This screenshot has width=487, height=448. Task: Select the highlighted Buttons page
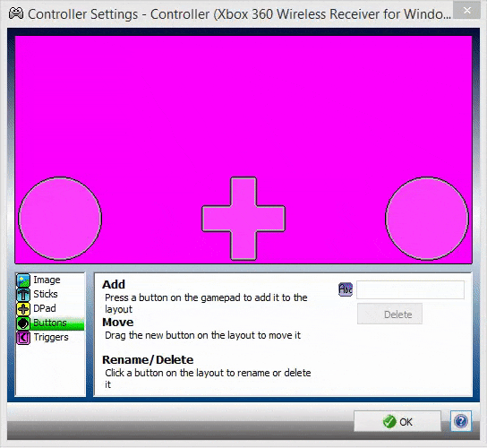(x=50, y=323)
